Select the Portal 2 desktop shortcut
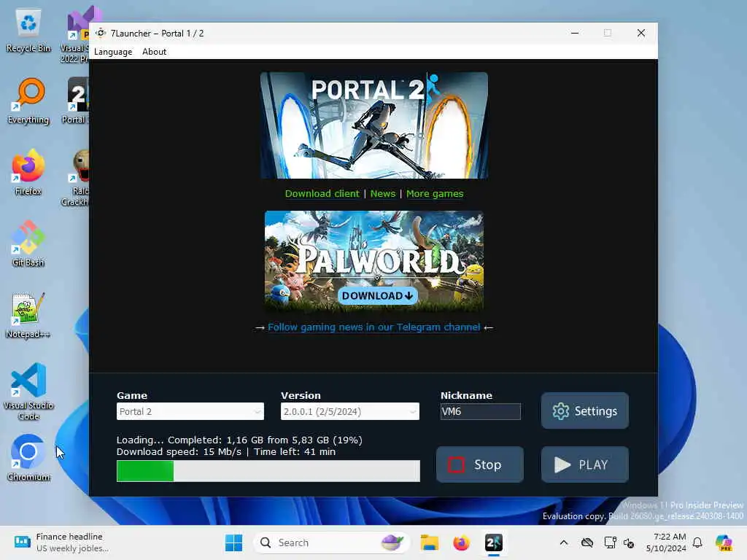Screen dimensions: 747x560 click(x=75, y=101)
